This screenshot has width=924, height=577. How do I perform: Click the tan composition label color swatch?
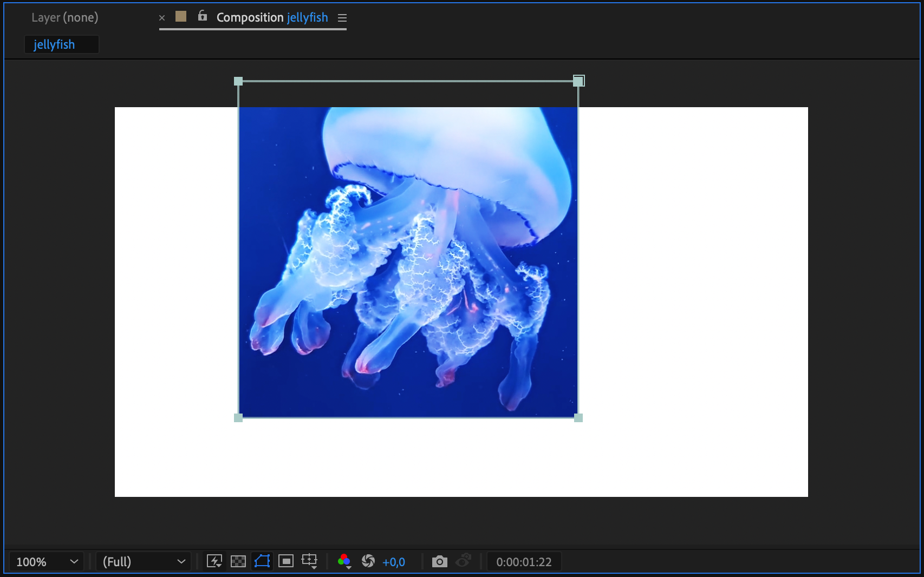coord(181,17)
